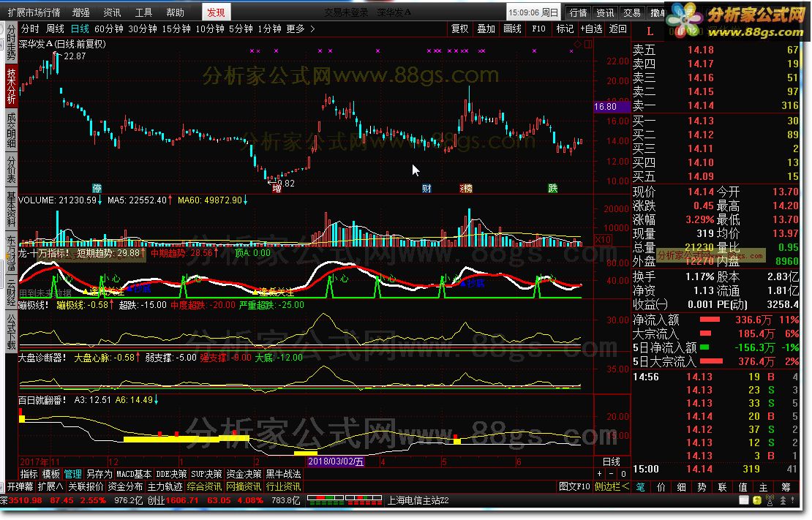Click the diamond icon at chart top-right

pyautogui.click(x=578, y=44)
